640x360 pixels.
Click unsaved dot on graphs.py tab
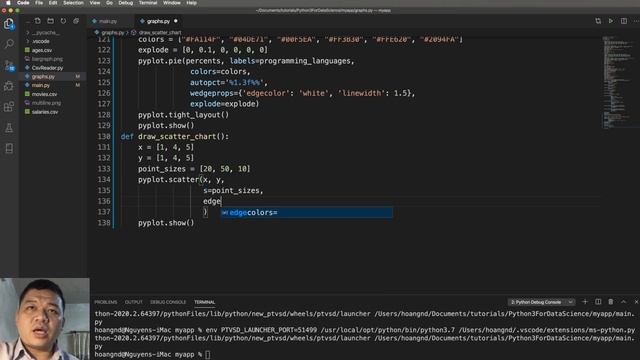[x=176, y=21]
